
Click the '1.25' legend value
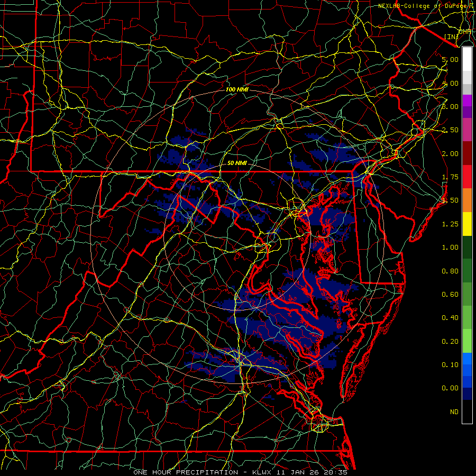[x=450, y=224]
